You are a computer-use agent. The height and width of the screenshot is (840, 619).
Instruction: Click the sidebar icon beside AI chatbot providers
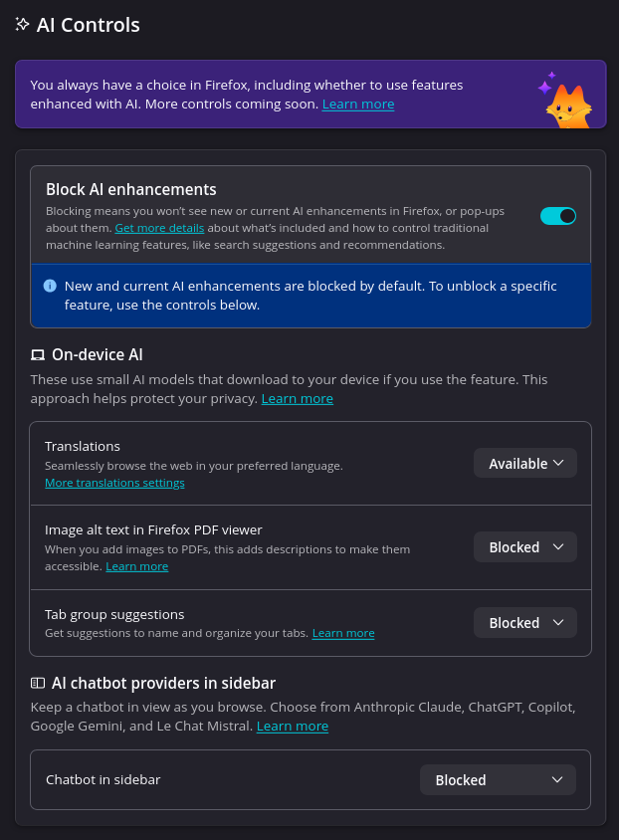[38, 683]
